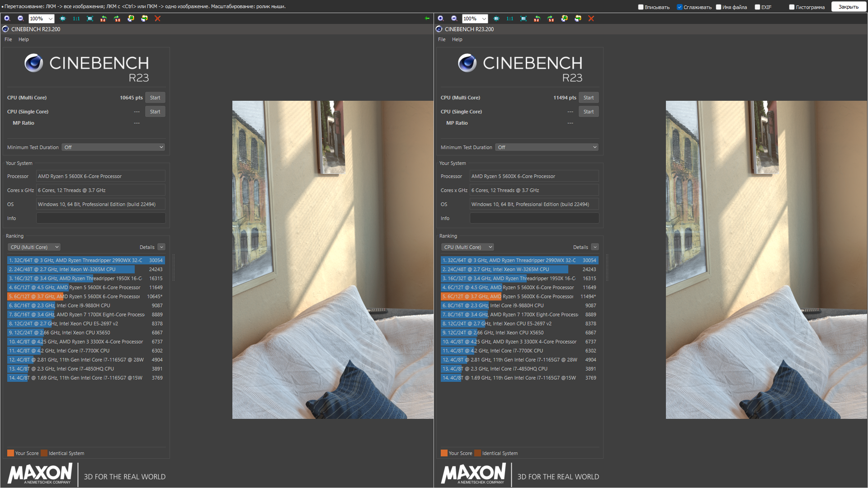This screenshot has height=488, width=868.
Task: Open Help menu in right Cinebench window
Action: (x=457, y=39)
